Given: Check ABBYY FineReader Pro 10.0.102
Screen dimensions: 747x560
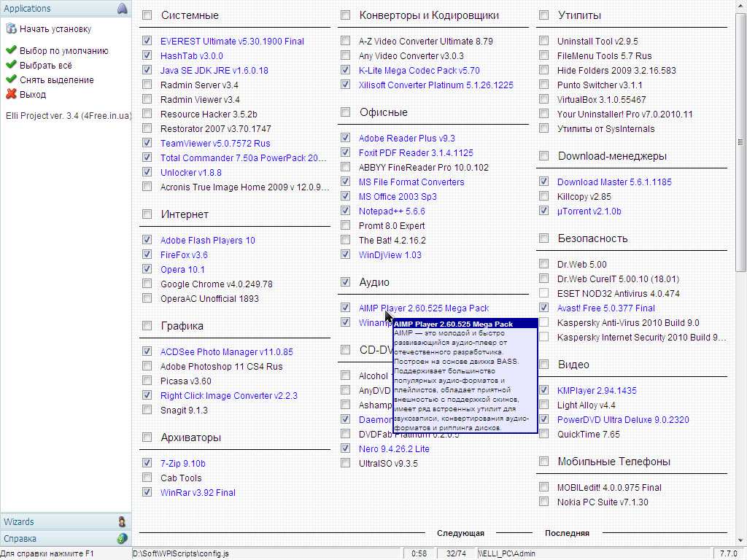Looking at the screenshot, I should pos(345,167).
